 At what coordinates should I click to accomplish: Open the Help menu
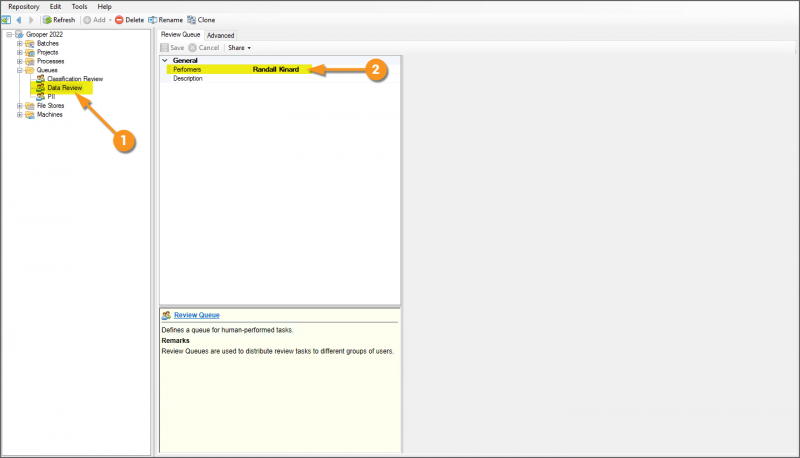tap(104, 7)
